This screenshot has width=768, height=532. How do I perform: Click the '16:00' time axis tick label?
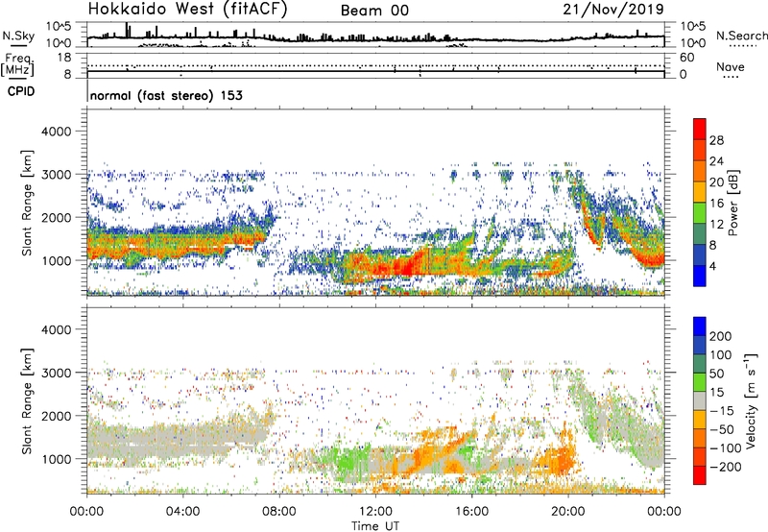point(471,512)
